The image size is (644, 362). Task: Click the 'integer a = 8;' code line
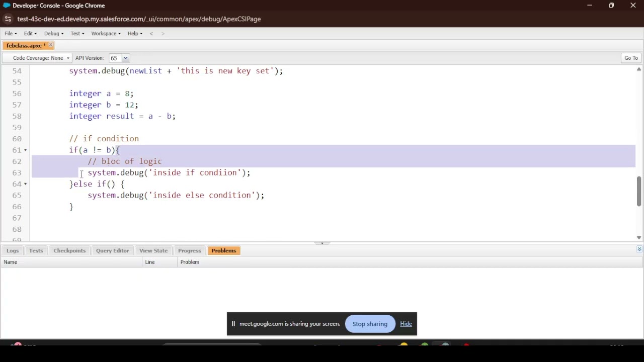101,94
